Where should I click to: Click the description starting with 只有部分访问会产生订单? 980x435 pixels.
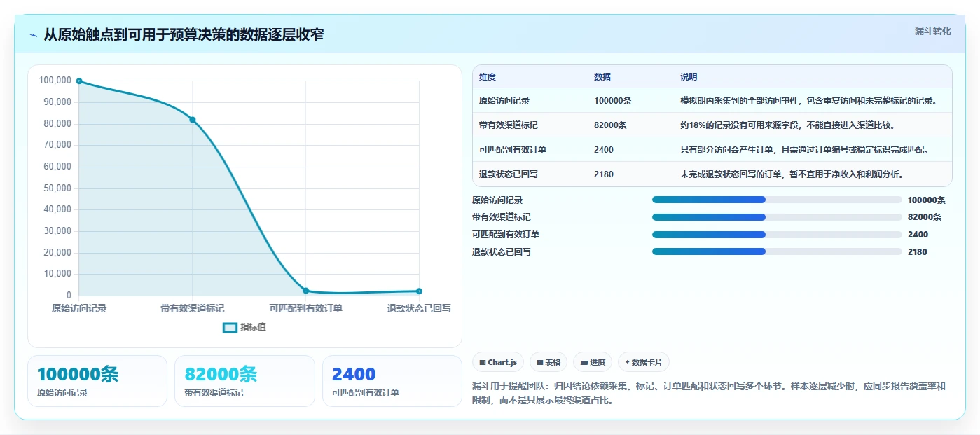click(805, 150)
